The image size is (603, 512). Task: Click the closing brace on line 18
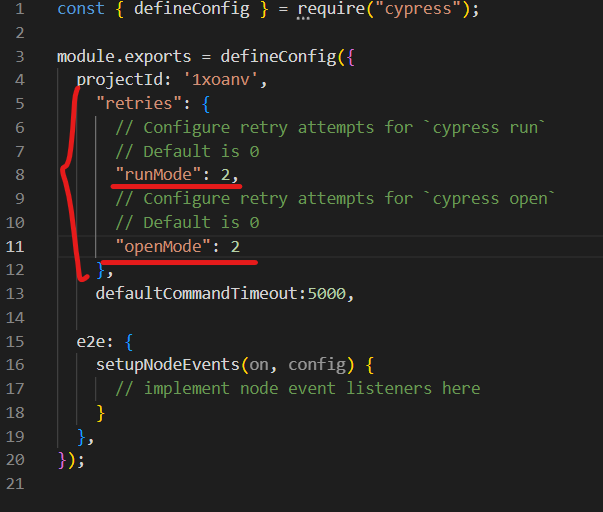click(x=100, y=413)
